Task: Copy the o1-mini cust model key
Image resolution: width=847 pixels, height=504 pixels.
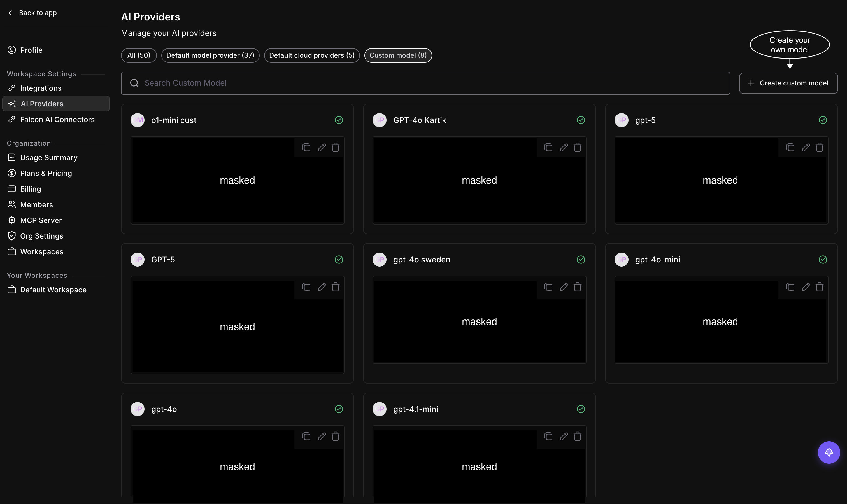Action: tap(306, 147)
